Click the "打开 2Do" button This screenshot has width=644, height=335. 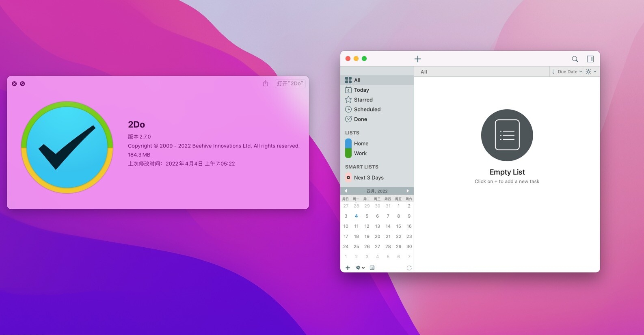pos(290,83)
